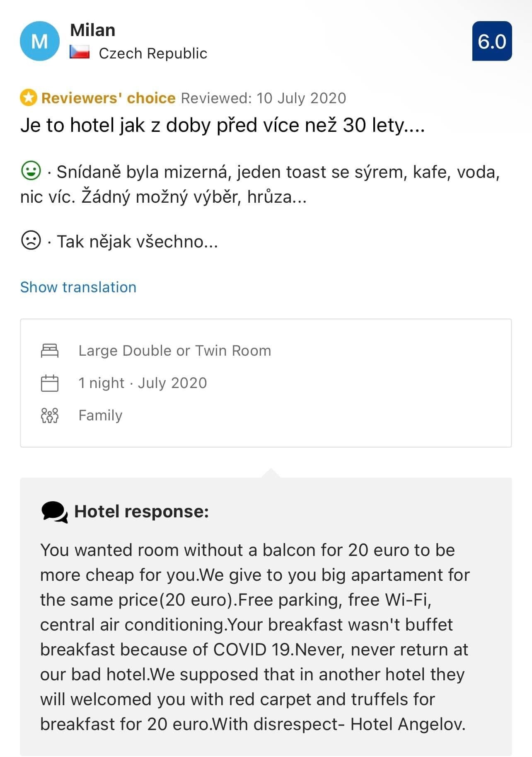Click the speech bubbles hotel response icon

pyautogui.click(x=54, y=512)
